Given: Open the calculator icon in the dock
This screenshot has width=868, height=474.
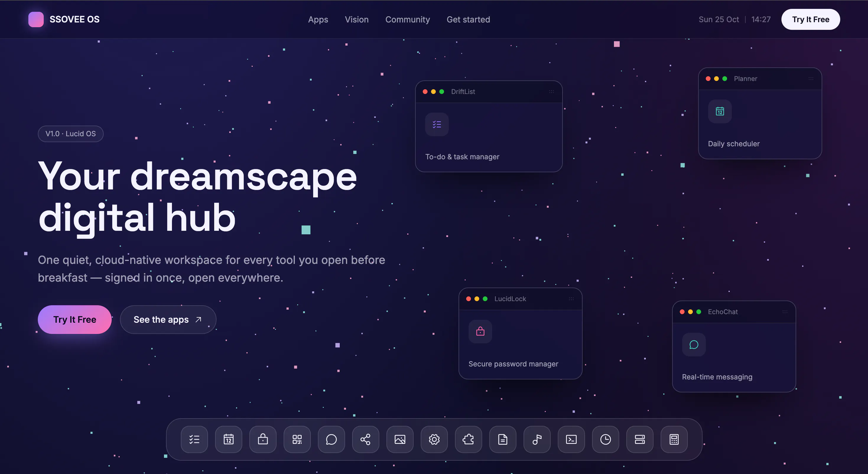Looking at the screenshot, I should (x=674, y=439).
